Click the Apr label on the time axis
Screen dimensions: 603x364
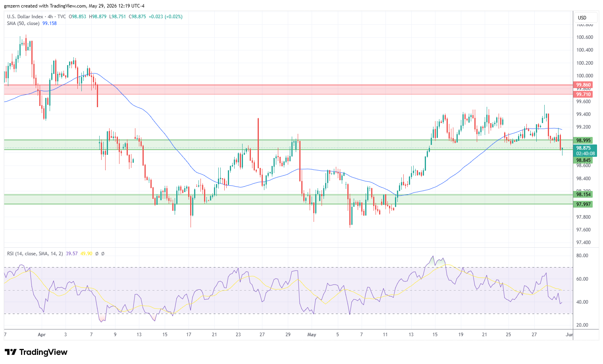[42, 335]
